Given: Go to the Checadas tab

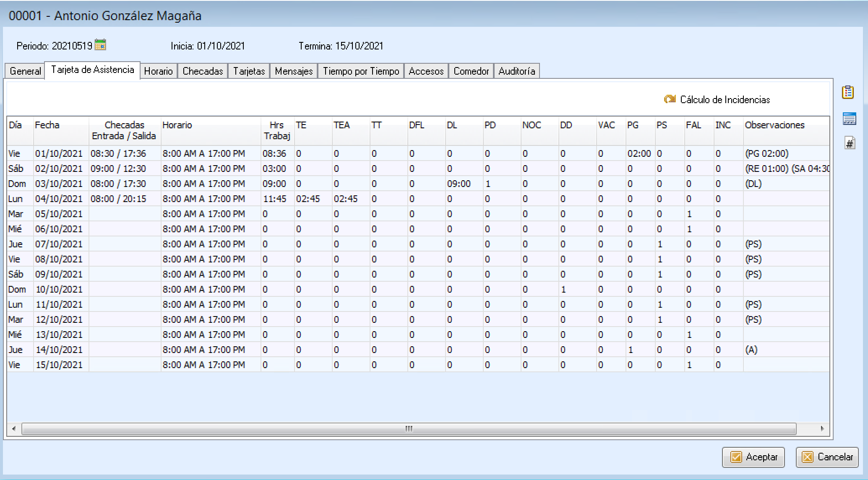Looking at the screenshot, I should tap(203, 71).
